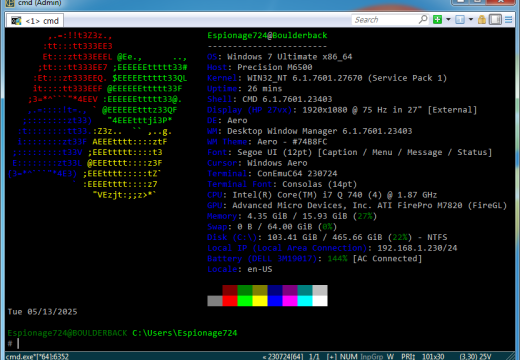
Task: Click the dark red palette block
Action: [230, 290]
